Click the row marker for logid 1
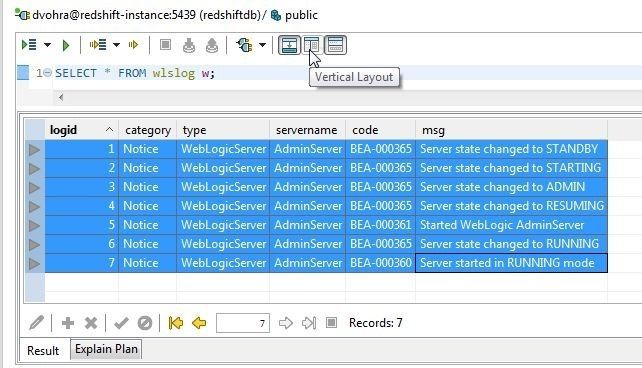The image size is (642, 368). tap(35, 149)
